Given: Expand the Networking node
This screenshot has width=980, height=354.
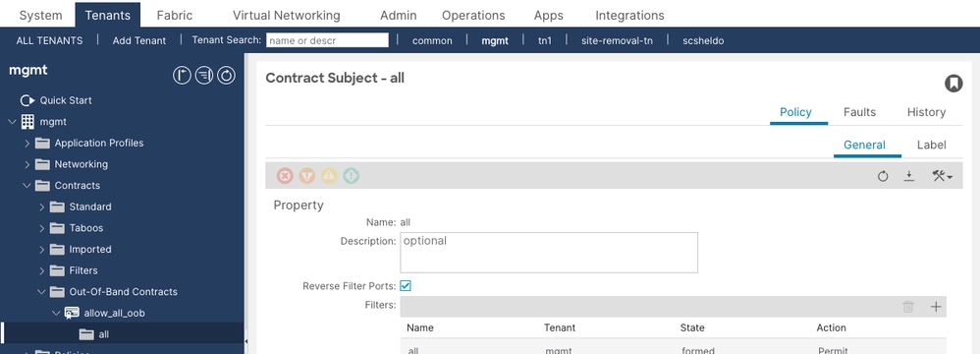Looking at the screenshot, I should pos(27,164).
